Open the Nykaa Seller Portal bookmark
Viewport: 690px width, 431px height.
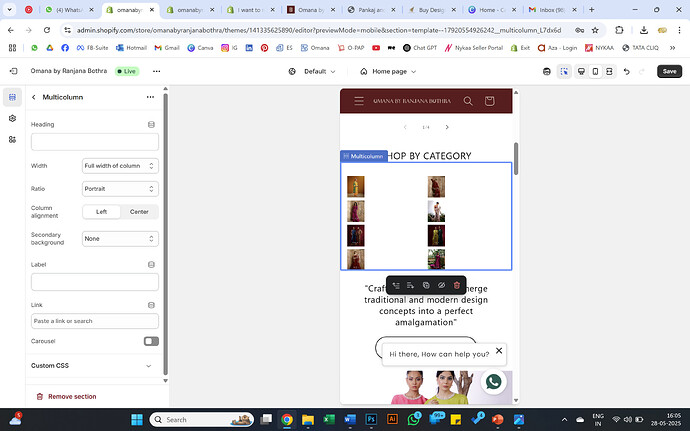click(x=473, y=48)
